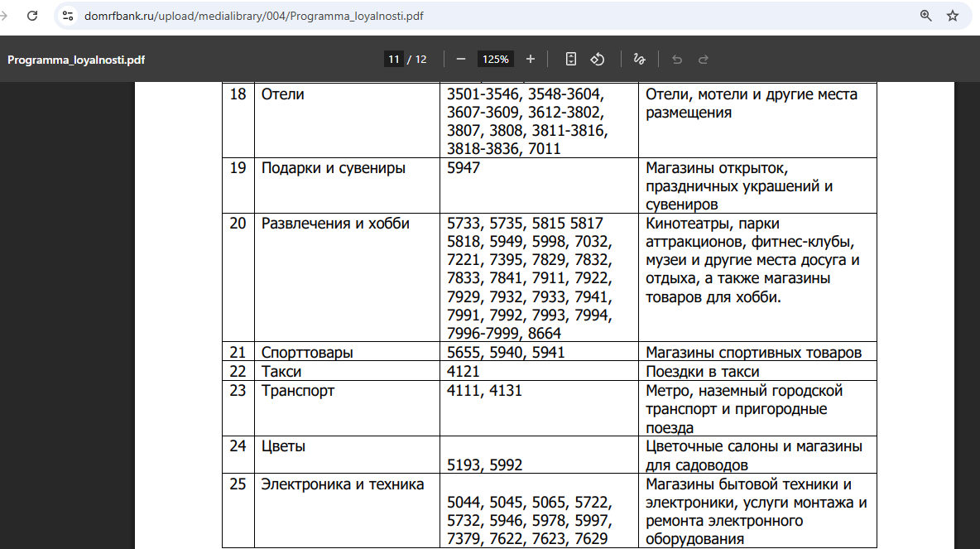Enable the draw annotation tool
Viewport: 980px width, 549px height.
[x=638, y=59]
